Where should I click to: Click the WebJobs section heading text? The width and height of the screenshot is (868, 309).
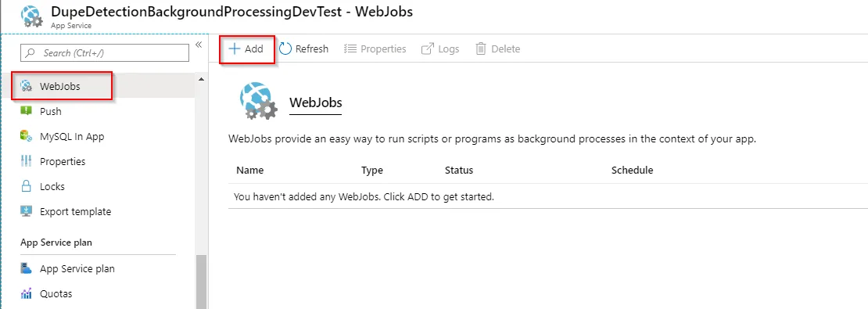316,102
